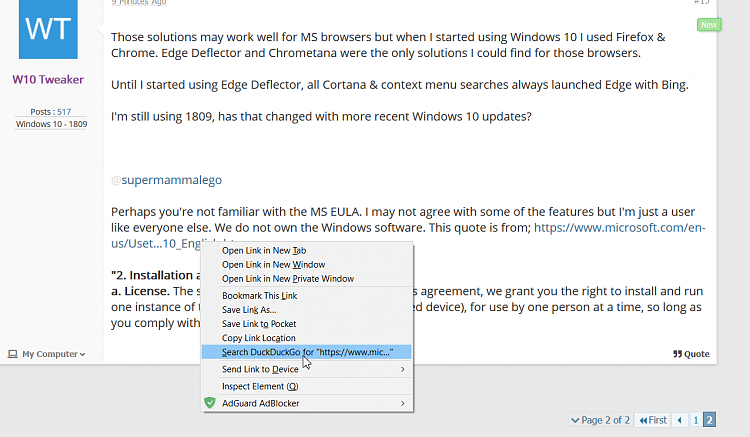Click the green New badge

coord(709,25)
